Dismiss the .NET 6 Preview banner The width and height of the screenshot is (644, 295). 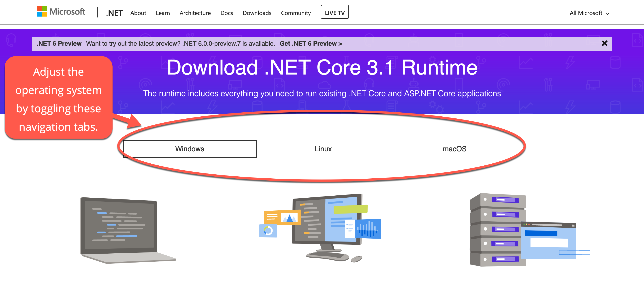[x=604, y=43]
